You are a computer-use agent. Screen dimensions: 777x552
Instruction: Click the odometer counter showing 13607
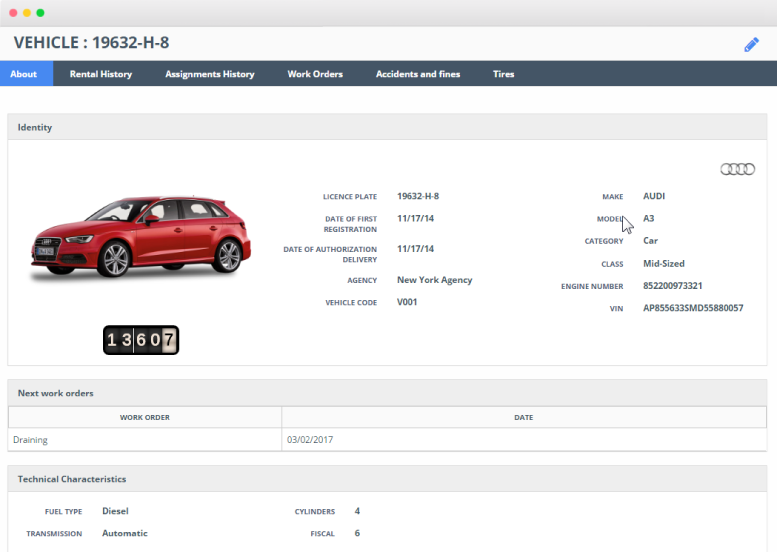click(x=141, y=340)
